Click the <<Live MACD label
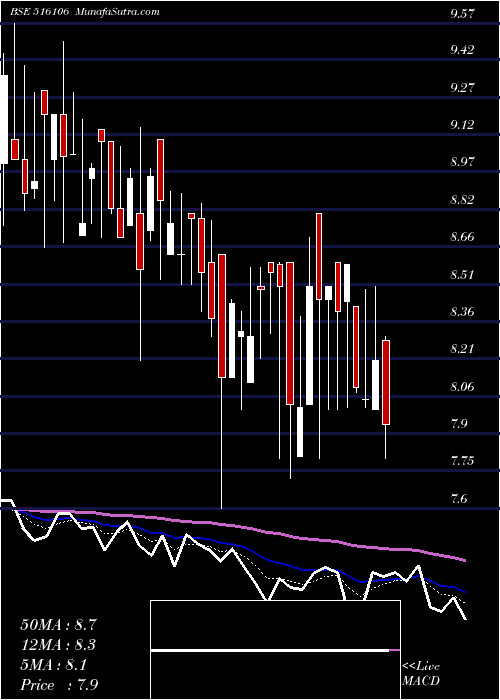This screenshot has height=700, width=500. [421, 673]
